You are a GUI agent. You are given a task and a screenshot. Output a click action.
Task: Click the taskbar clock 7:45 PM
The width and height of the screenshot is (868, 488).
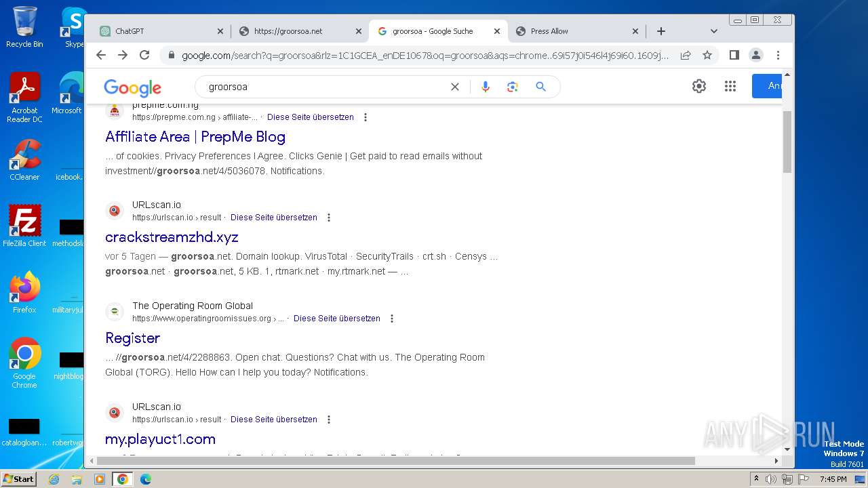(x=833, y=479)
